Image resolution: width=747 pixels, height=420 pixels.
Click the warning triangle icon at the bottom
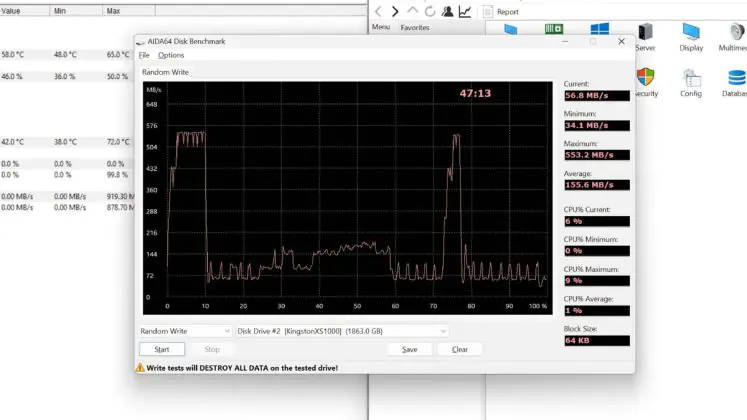click(x=140, y=368)
